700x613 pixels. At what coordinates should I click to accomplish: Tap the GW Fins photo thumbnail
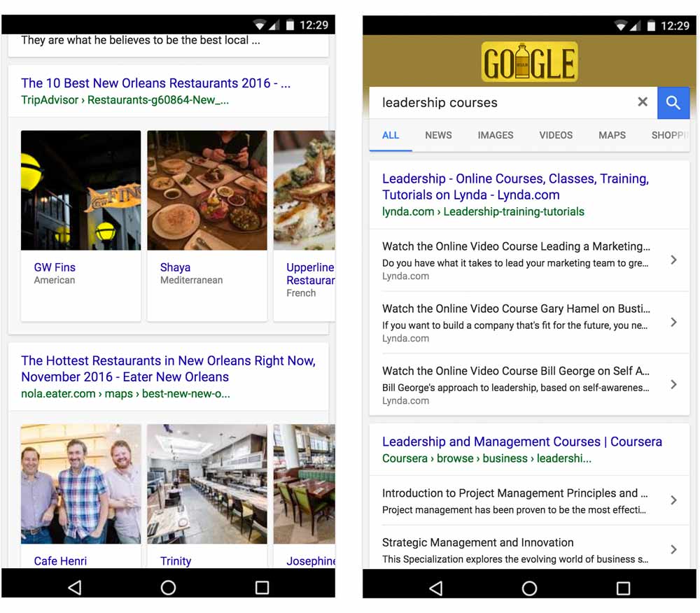[80, 190]
